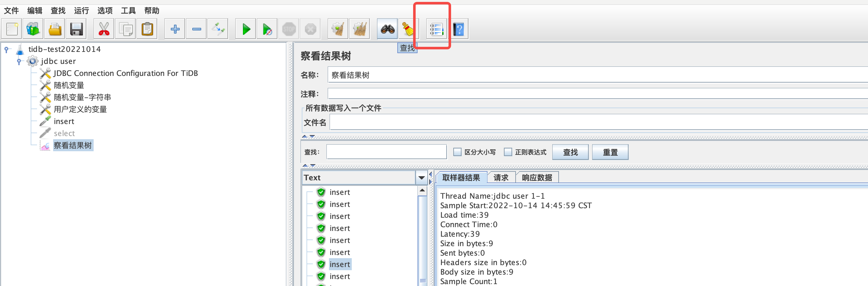868x286 pixels.
Task: Select the highlighted insert result entry
Action: click(x=340, y=264)
